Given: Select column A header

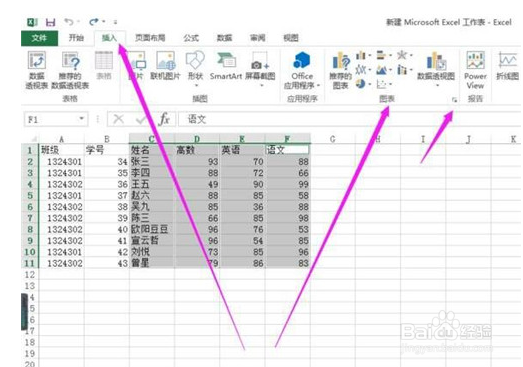Looking at the screenshot, I should (62, 139).
